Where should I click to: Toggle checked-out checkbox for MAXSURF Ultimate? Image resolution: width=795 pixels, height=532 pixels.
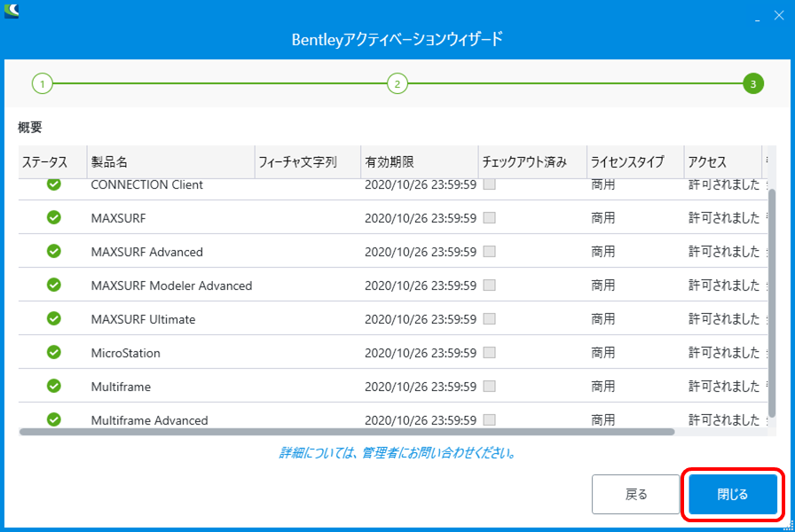click(x=489, y=318)
